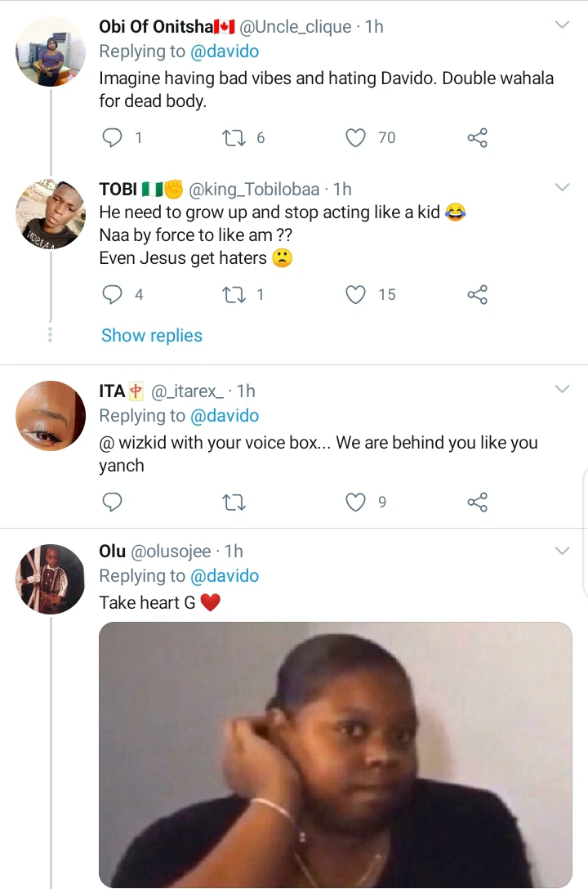This screenshot has width=588, height=889.
Task: Expand options chevron on Olu's tweet
Action: [x=562, y=551]
